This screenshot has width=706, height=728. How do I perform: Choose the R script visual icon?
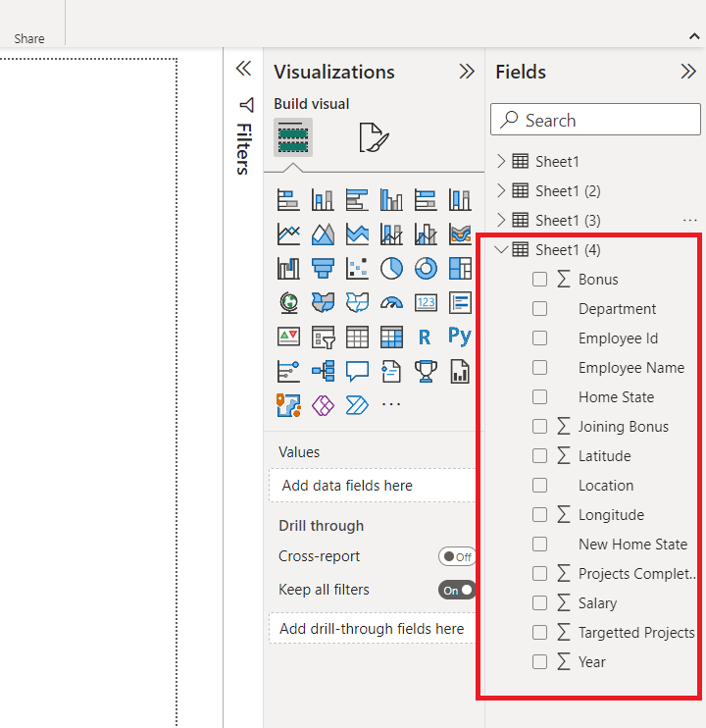(x=425, y=338)
